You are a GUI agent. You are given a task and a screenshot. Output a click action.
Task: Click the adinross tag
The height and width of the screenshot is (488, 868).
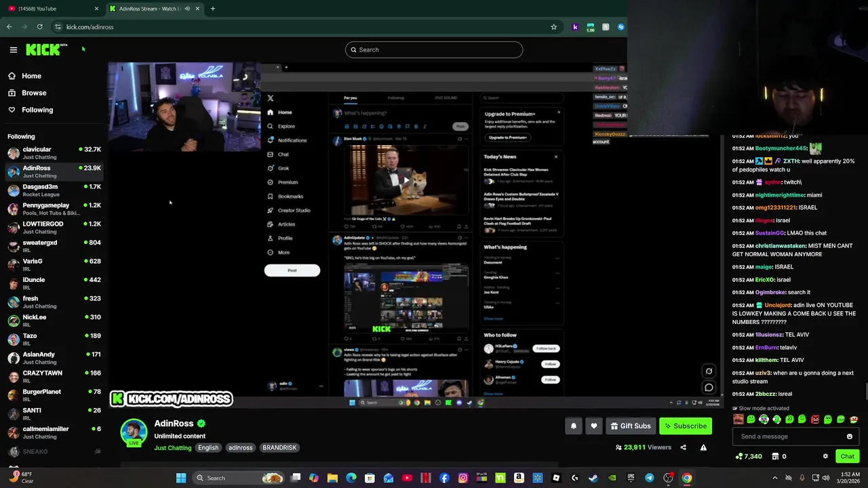[x=240, y=448]
